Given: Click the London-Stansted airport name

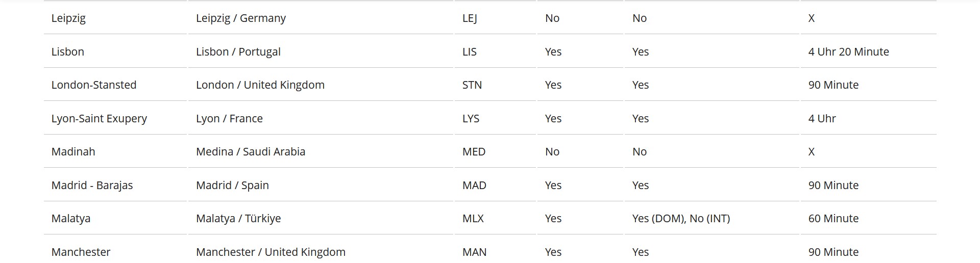Looking at the screenshot, I should click(93, 85).
